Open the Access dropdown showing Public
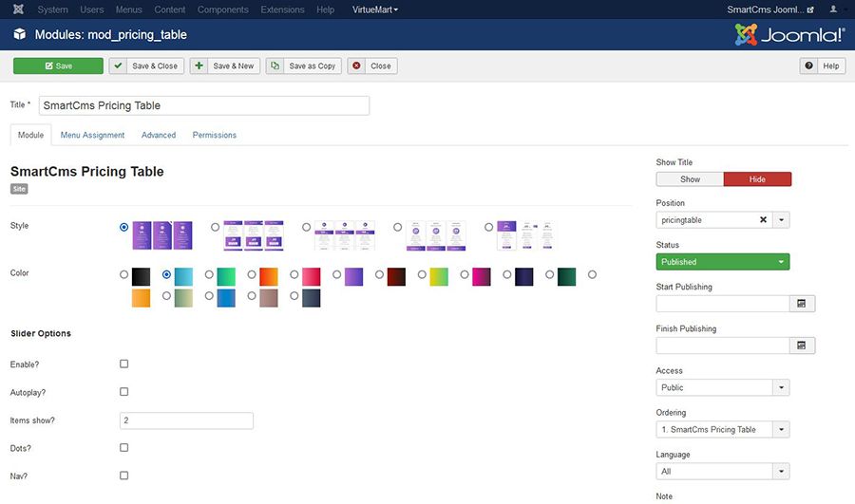855x504 pixels. (723, 387)
